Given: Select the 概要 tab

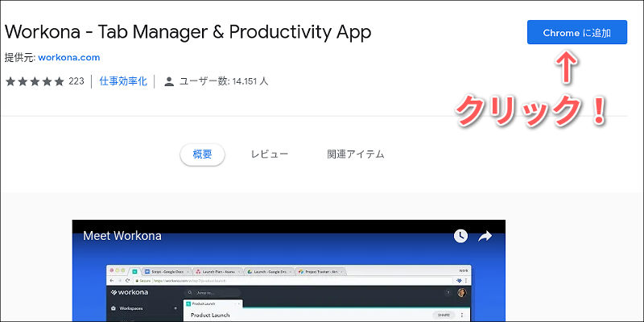Looking at the screenshot, I should (x=202, y=155).
